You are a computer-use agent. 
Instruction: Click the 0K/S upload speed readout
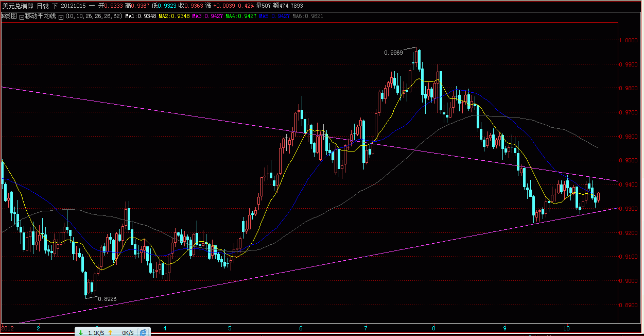coord(127,333)
